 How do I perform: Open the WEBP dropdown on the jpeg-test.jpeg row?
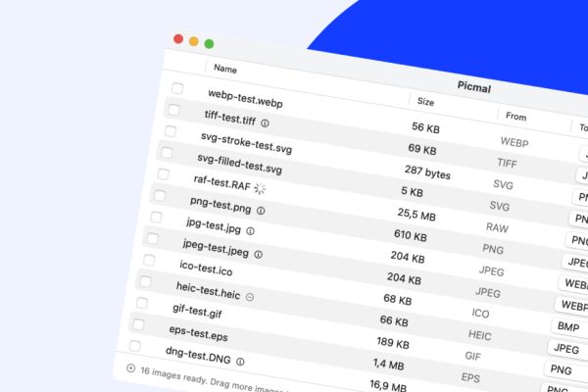click(572, 306)
